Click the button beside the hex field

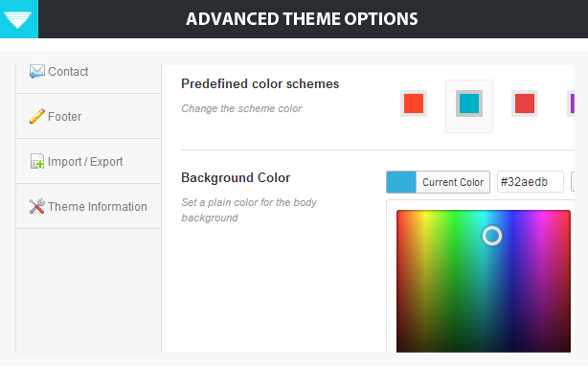(573, 182)
